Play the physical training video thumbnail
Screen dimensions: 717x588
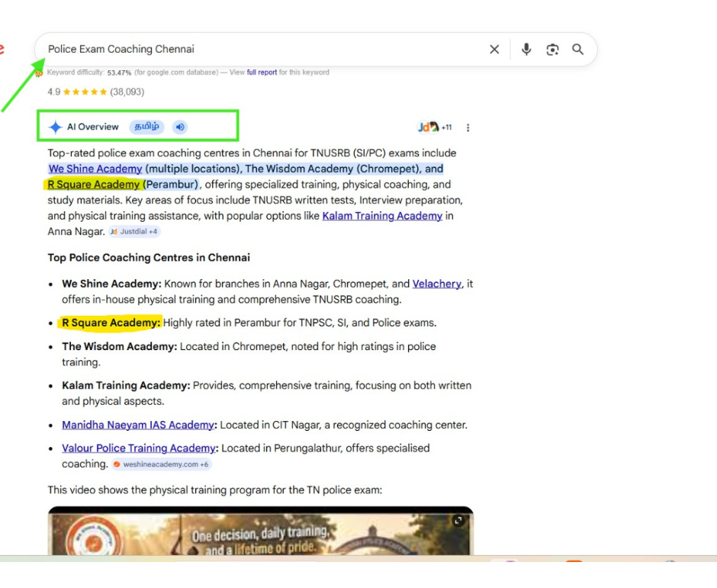click(x=261, y=532)
